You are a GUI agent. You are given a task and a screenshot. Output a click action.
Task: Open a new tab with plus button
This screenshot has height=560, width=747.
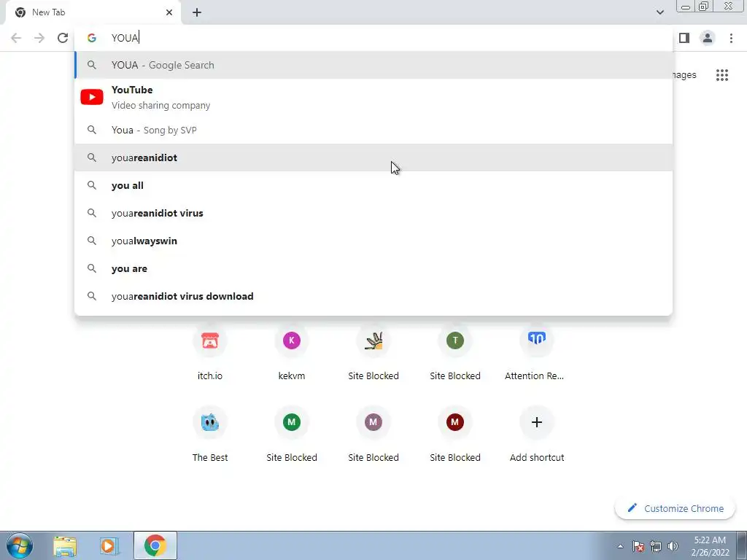(x=197, y=12)
